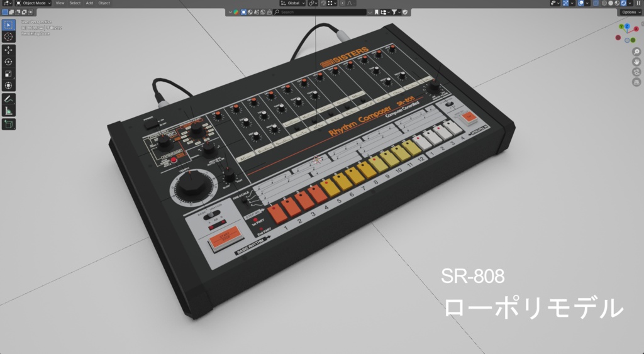Set selection mode to new selection
The width and height of the screenshot is (644, 354).
click(5, 12)
